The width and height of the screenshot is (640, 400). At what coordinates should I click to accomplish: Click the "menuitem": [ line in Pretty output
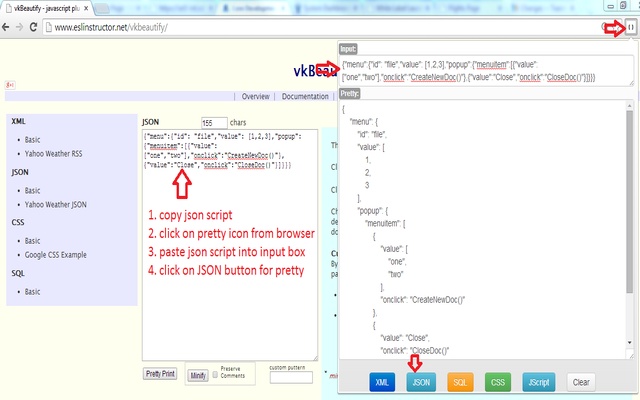pyautogui.click(x=385, y=224)
